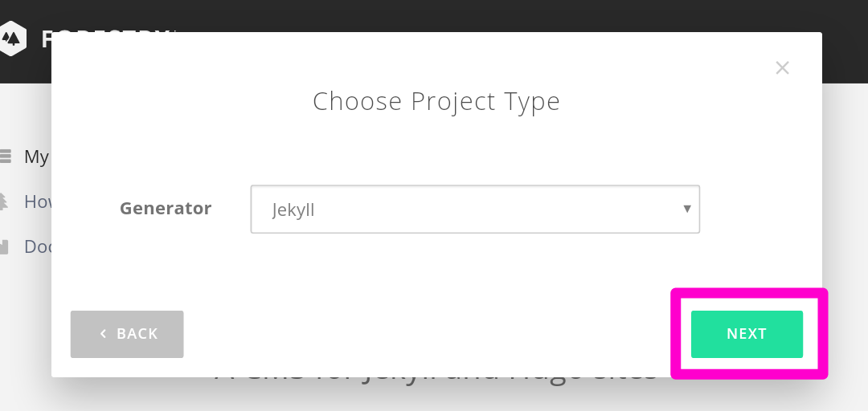
Task: Open the My sites sidebar item
Action: tap(36, 157)
